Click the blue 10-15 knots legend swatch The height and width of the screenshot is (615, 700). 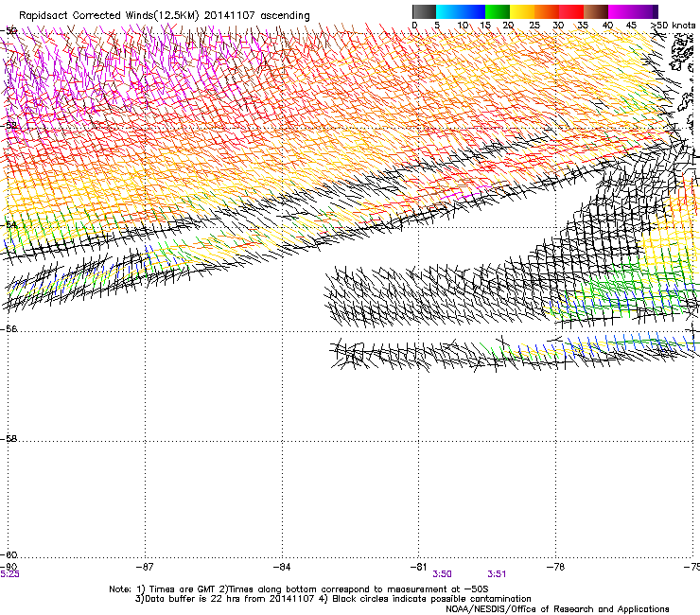coord(472,11)
